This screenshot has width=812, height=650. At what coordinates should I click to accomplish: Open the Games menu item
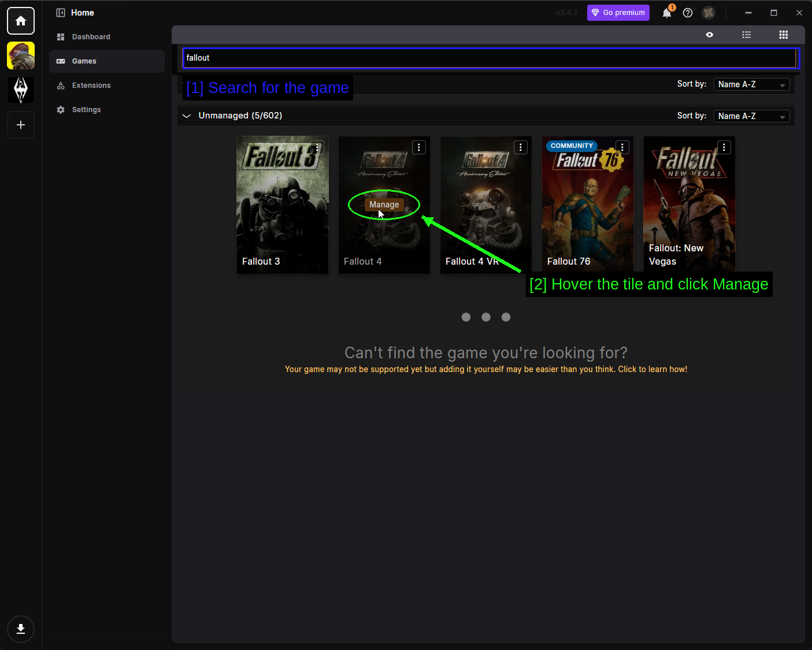click(107, 61)
